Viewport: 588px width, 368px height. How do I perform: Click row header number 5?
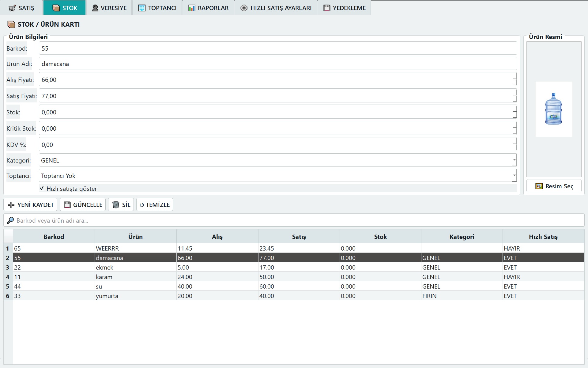8,286
